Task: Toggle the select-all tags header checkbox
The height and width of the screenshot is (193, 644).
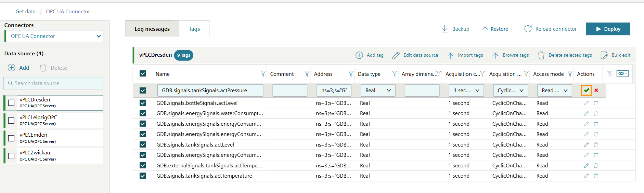Action: (143, 74)
